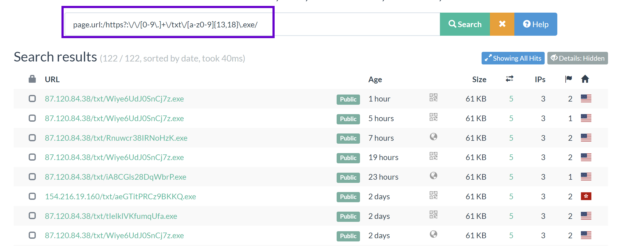Click the QR code icon in the 19 hours row

tap(434, 156)
